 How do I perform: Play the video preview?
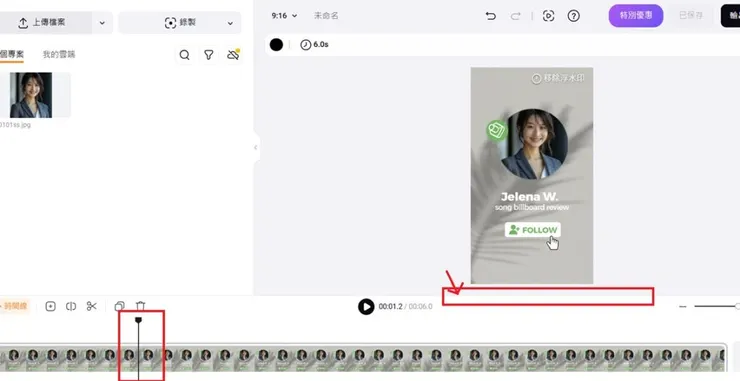[x=366, y=307]
